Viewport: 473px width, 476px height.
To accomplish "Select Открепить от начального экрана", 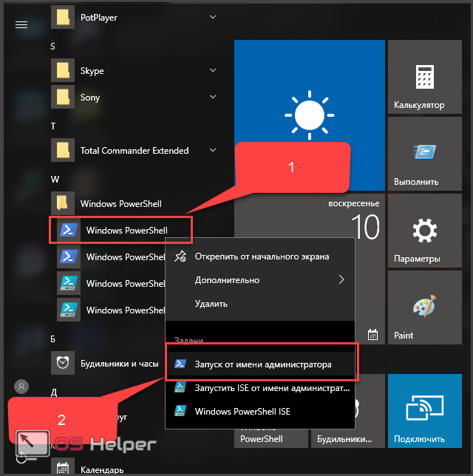I will [260, 256].
